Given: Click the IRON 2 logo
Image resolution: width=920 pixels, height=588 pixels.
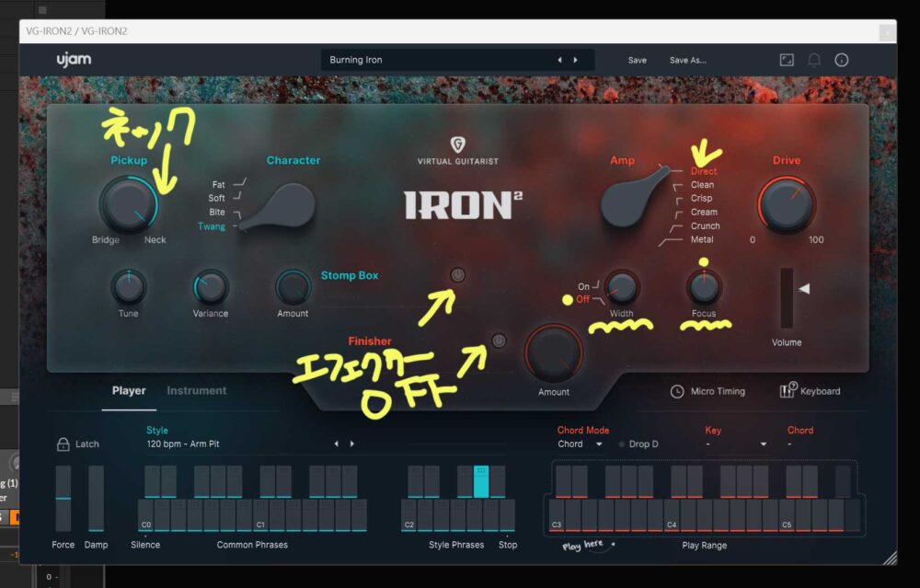Looking at the screenshot, I should pyautogui.click(x=463, y=205).
